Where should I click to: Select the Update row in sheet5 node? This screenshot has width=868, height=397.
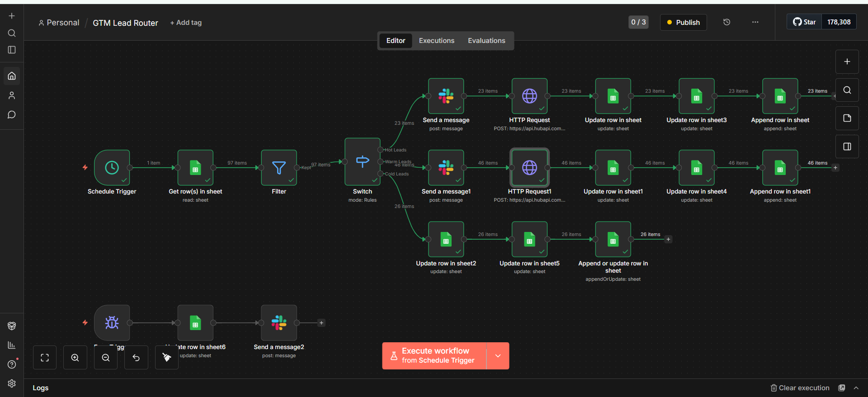coord(529,239)
